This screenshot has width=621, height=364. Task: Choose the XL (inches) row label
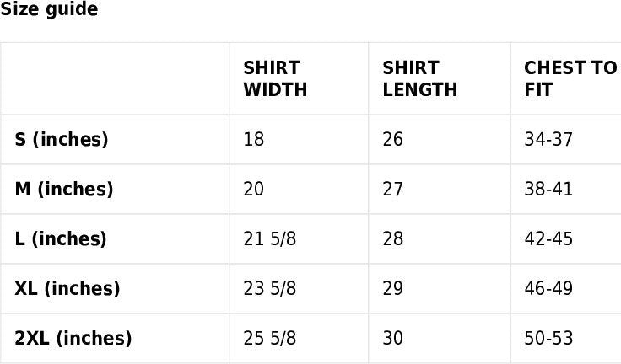pos(67,288)
